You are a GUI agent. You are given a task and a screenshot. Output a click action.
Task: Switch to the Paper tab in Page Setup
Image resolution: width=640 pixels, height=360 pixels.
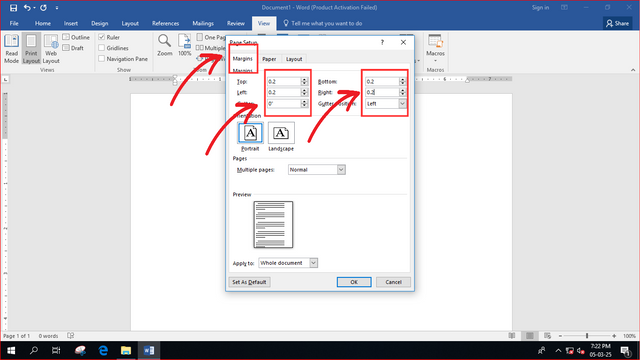(x=269, y=59)
